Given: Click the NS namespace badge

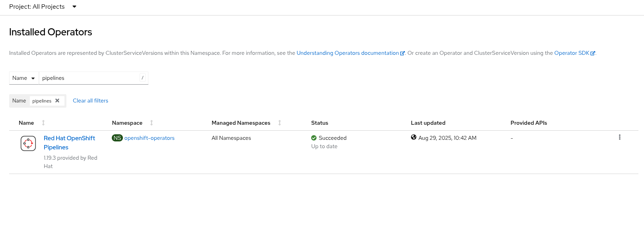Looking at the screenshot, I should tap(117, 138).
